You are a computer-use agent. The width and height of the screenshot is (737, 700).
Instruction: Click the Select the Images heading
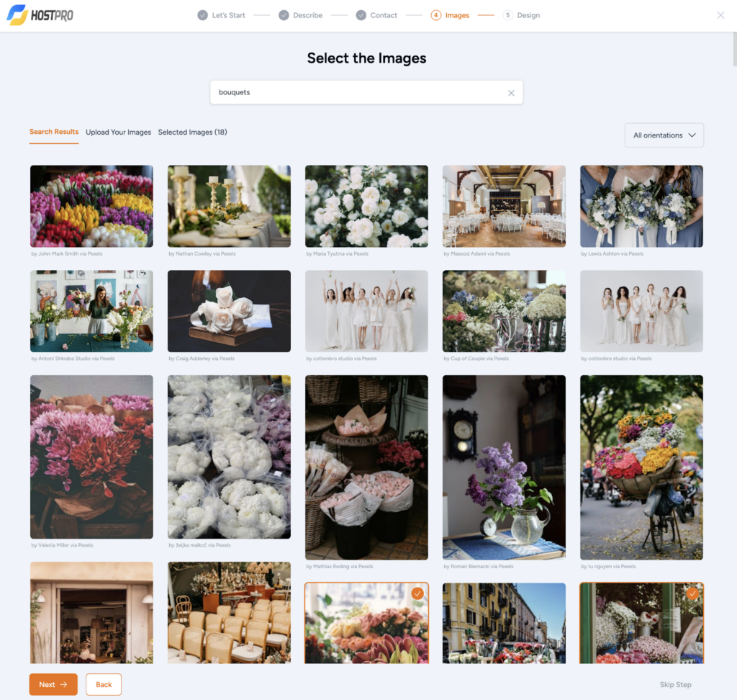point(366,58)
